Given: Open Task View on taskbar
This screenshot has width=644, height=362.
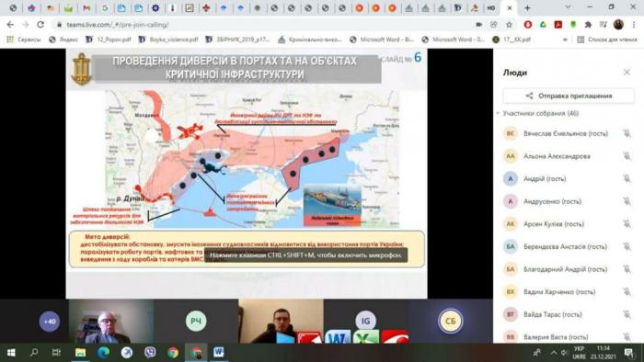Looking at the screenshot, I should click(x=56, y=353).
